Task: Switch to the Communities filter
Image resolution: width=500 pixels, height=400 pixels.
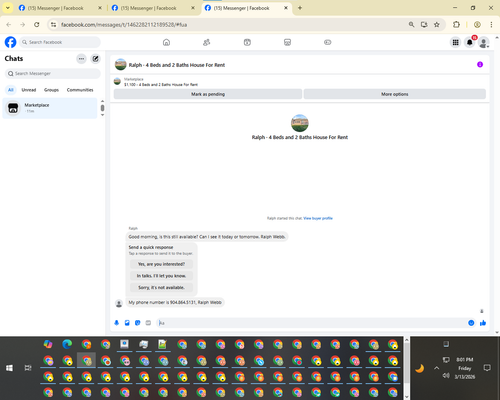Action: click(80, 90)
